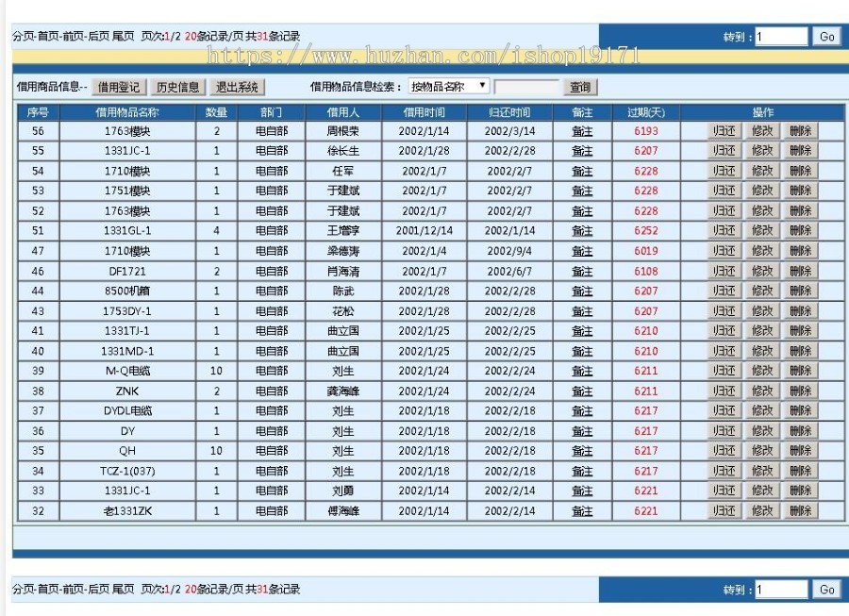This screenshot has height=616, width=849.
Task: Click 归还 return button on 1763模块 row 56
Action: (x=726, y=132)
